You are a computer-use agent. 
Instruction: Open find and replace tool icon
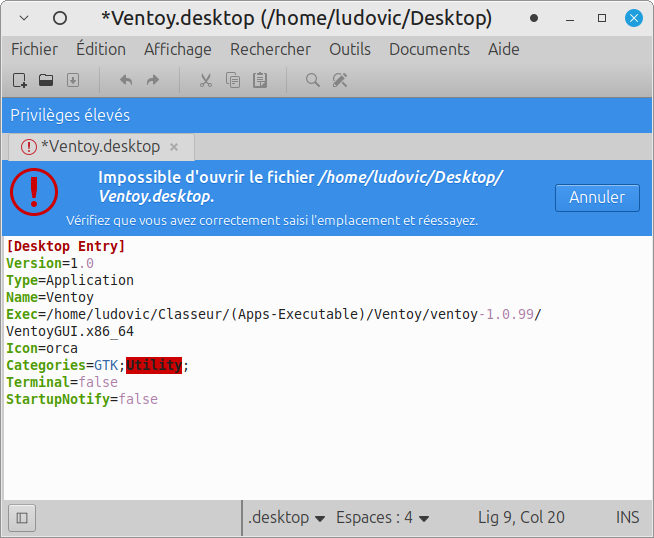(x=340, y=80)
